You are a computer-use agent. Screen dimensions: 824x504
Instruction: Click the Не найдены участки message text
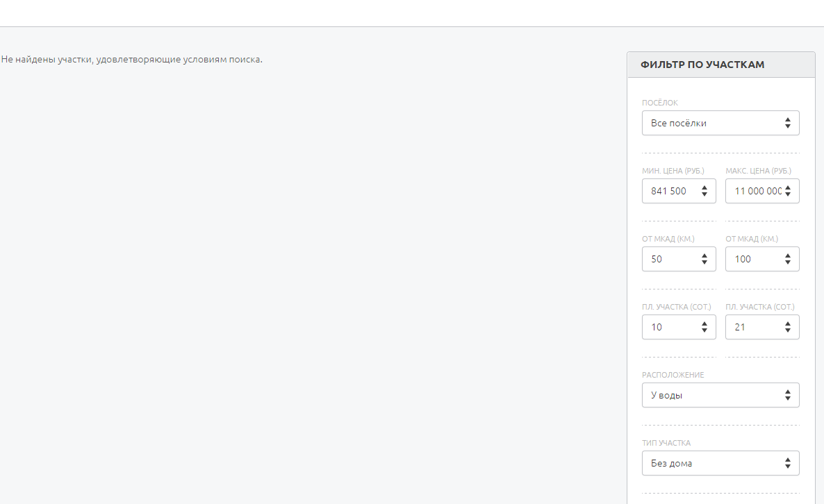[132, 60]
